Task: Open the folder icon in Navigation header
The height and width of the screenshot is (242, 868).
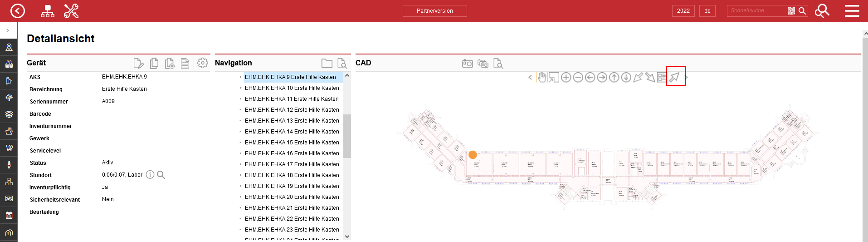Action: pos(327,63)
